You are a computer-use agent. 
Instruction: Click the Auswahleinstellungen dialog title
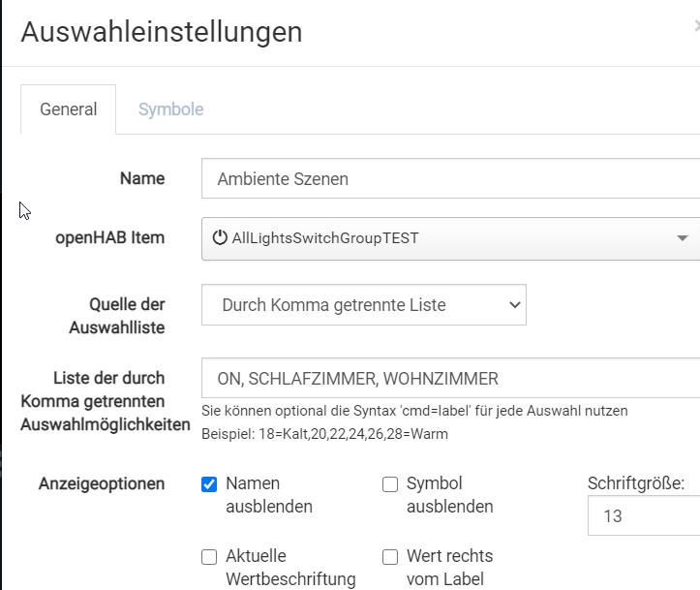coord(162,32)
